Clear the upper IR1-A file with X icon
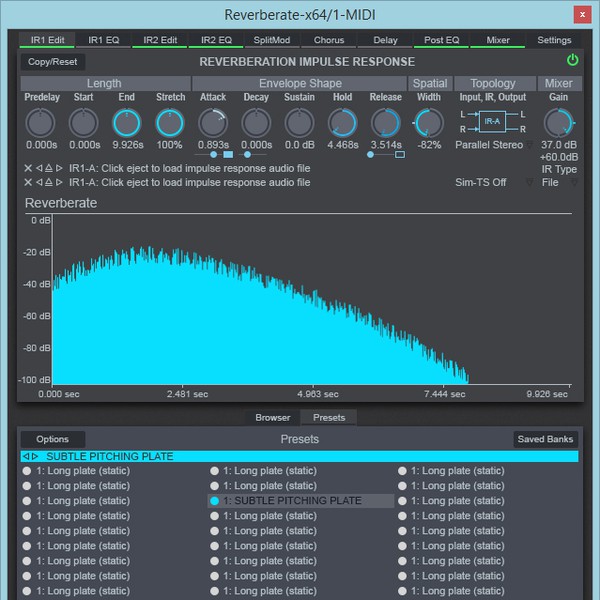The image size is (600, 600). click(x=28, y=168)
